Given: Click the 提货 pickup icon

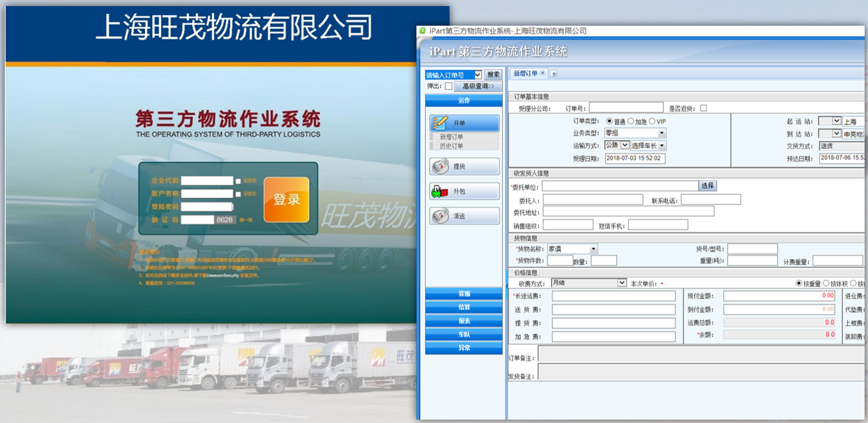Looking at the screenshot, I should pyautogui.click(x=440, y=166).
